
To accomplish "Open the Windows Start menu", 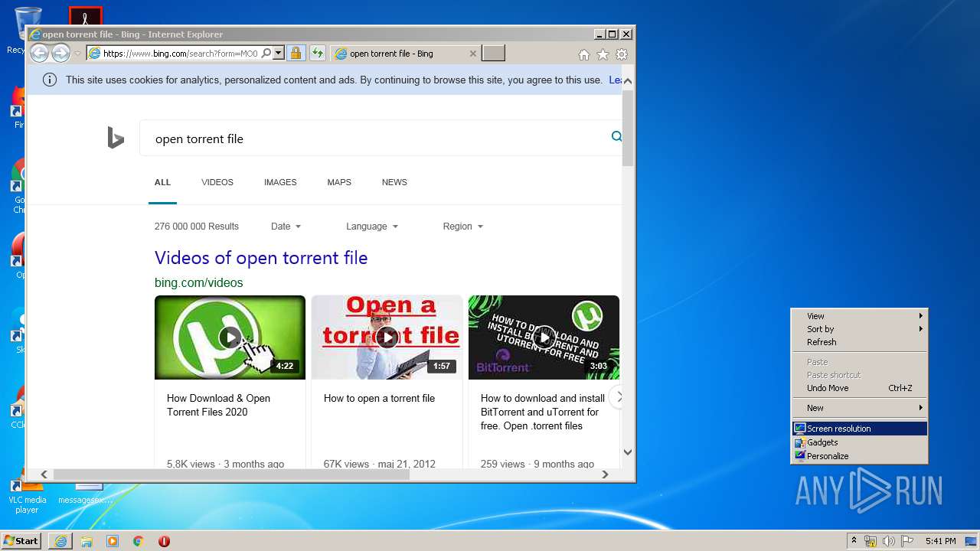I will pyautogui.click(x=21, y=541).
